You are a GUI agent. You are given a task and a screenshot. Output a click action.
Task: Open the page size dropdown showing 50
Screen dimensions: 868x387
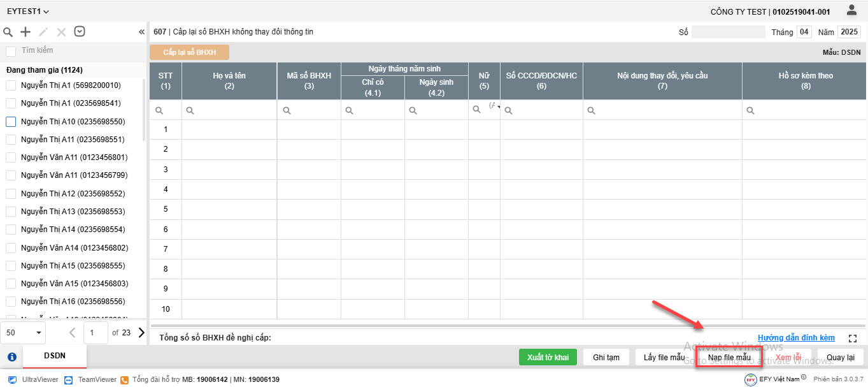click(23, 332)
